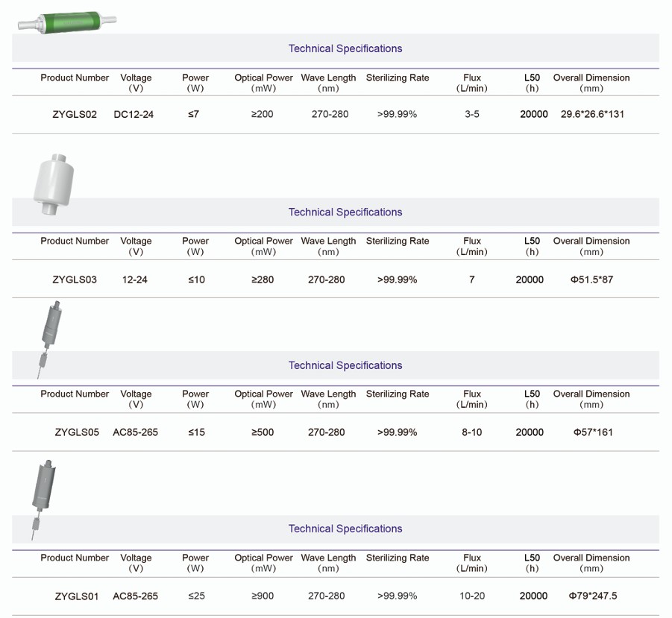Select the ZYGLS01 product number text
The image size is (672, 618).
pos(77,596)
